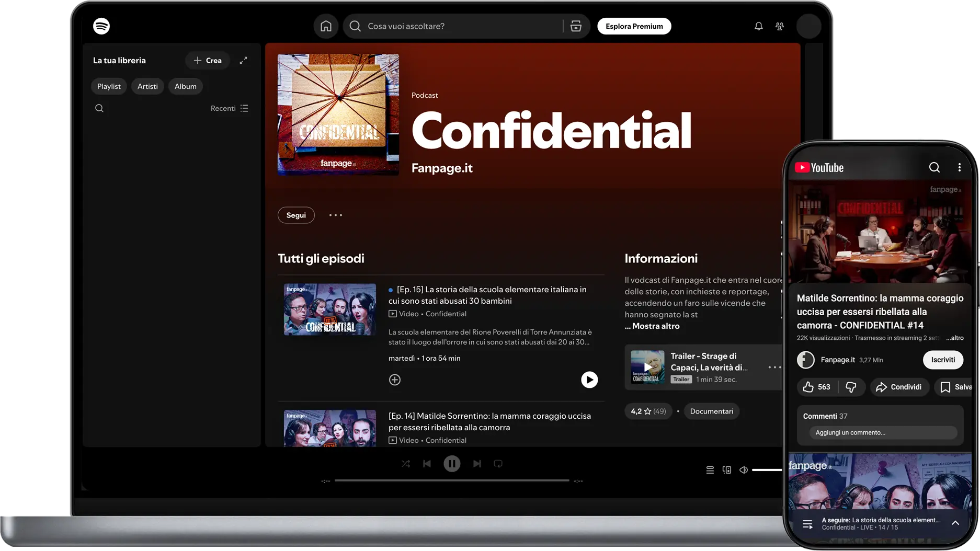Expand the library panel with arrows icon
Screen dimensions: 980x551
243,61
